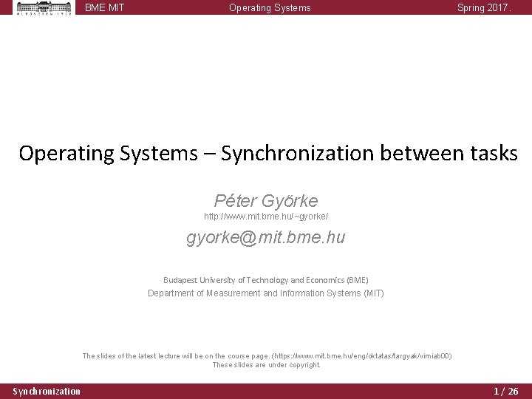Viewport: 532px width, 399px height.
Task: Open the course page URL in footer note
Action: click(x=362, y=356)
